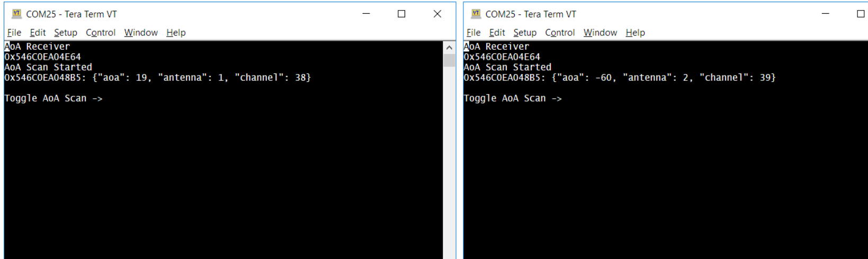The height and width of the screenshot is (259, 868).
Task: Open Window menu in channel 38 window
Action: (x=141, y=33)
